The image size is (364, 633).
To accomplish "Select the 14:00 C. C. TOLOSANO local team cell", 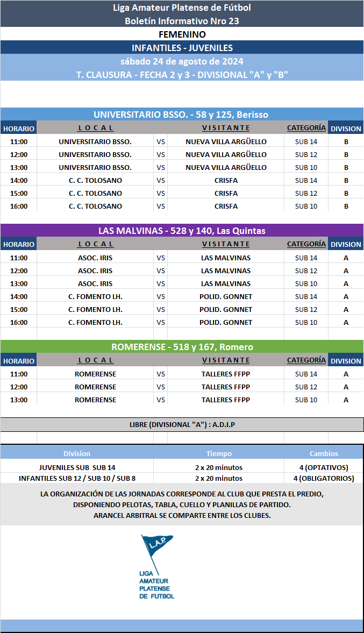I will click(95, 180).
